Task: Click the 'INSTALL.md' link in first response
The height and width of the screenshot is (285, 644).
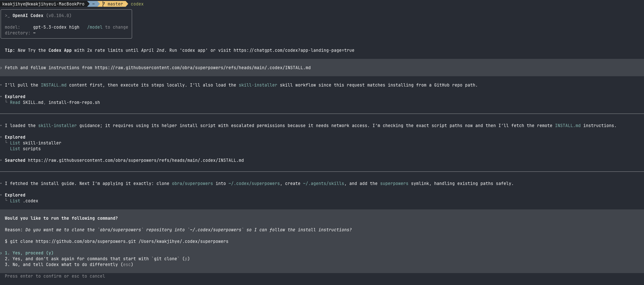Action: pyautogui.click(x=54, y=85)
